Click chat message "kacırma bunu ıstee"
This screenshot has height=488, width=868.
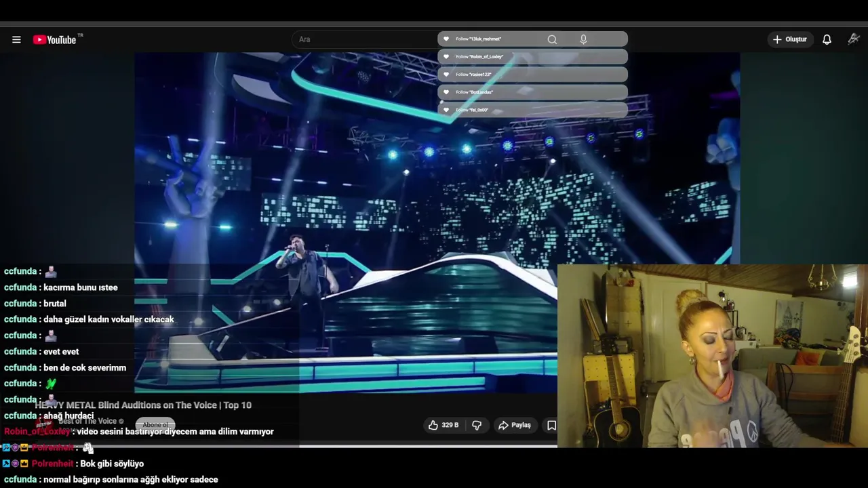81,287
